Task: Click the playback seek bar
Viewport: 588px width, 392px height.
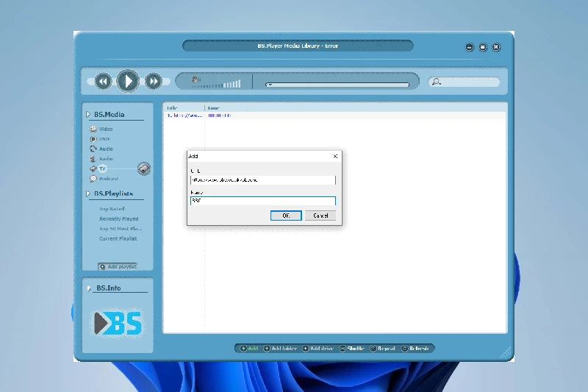Action: 337,85
